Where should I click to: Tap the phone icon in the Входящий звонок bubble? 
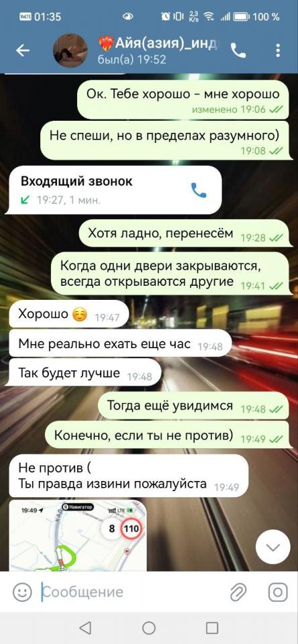(199, 190)
